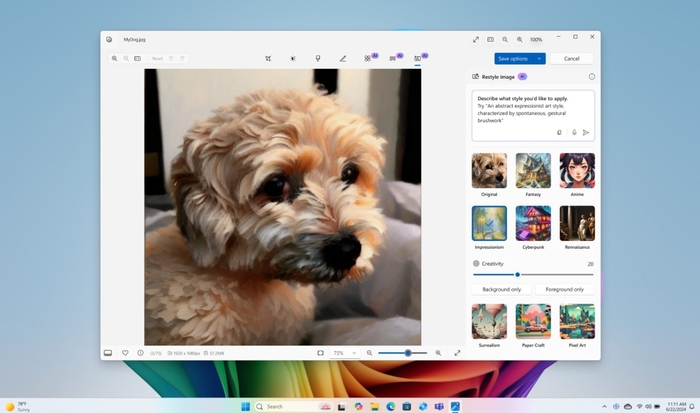Toggle Background only option
Screen dimensions: 700x413
click(x=502, y=289)
